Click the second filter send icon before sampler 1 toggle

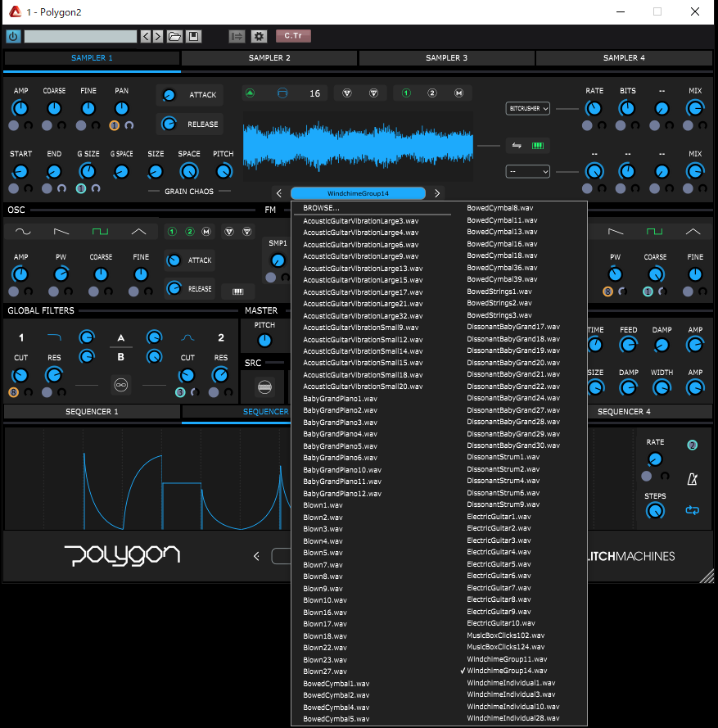click(373, 93)
